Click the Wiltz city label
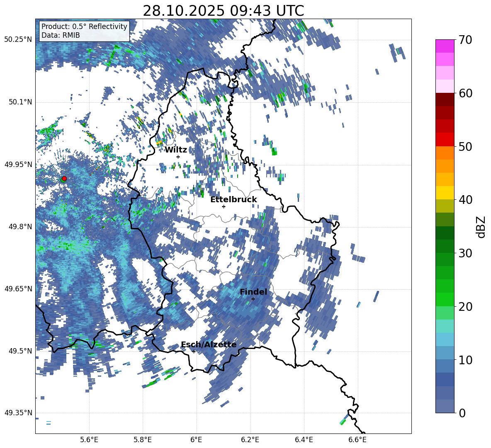 [x=176, y=150]
